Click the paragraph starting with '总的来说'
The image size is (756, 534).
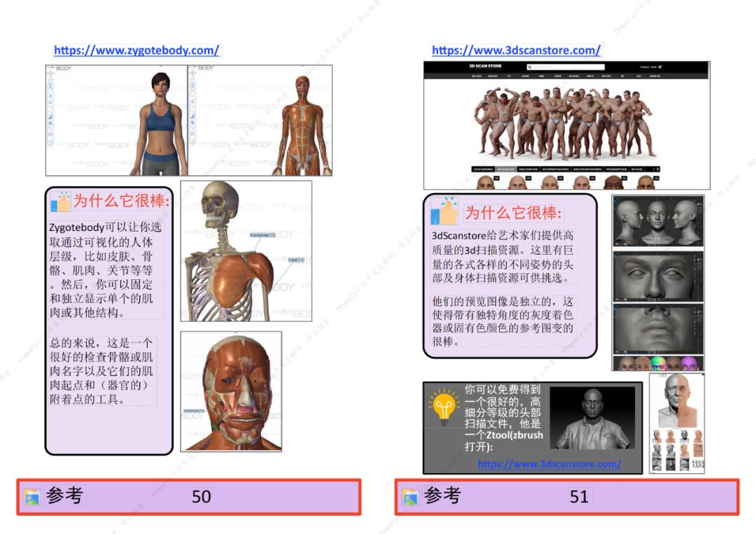click(x=102, y=371)
